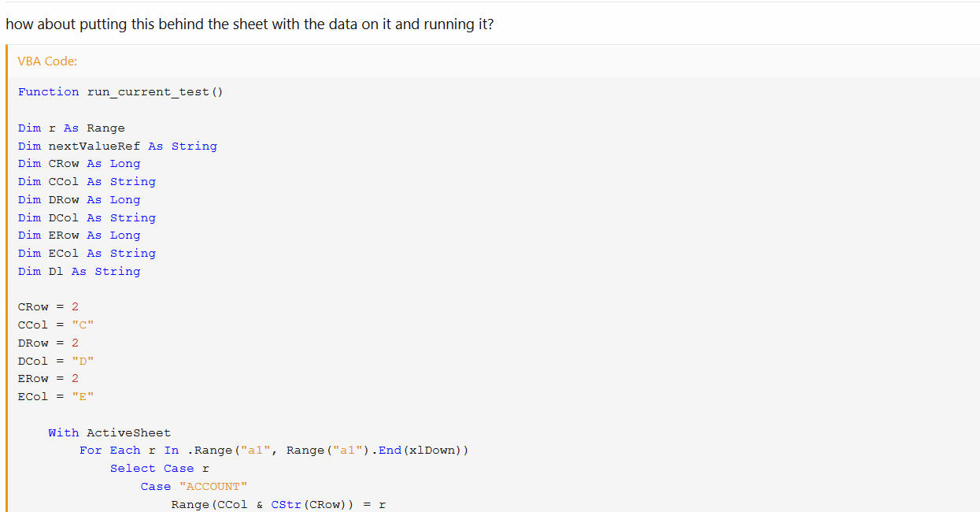The width and height of the screenshot is (980, 512).
Task: Click the "VBA Code:" label
Action: 47,61
